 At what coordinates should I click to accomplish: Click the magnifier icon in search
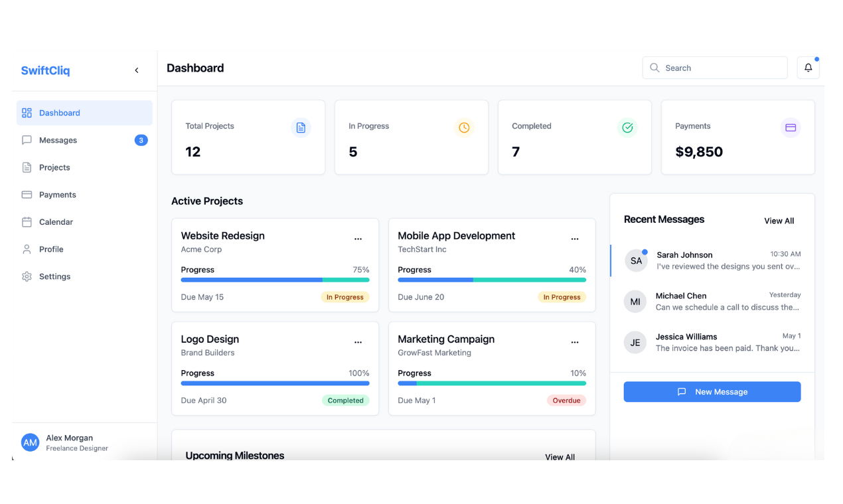pyautogui.click(x=654, y=68)
